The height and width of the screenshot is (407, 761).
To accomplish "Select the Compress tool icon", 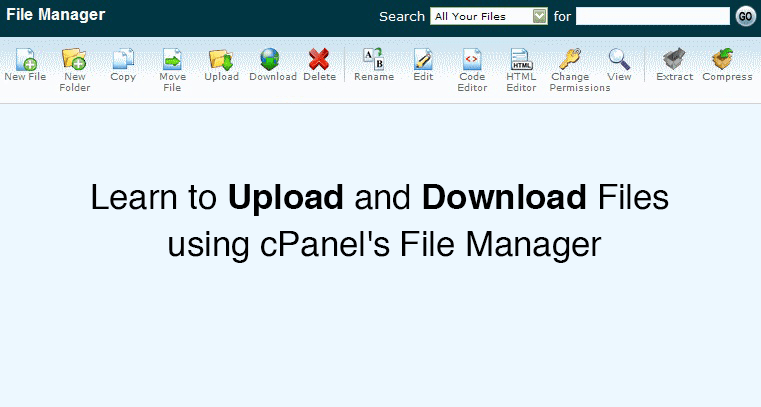I will click(x=727, y=60).
